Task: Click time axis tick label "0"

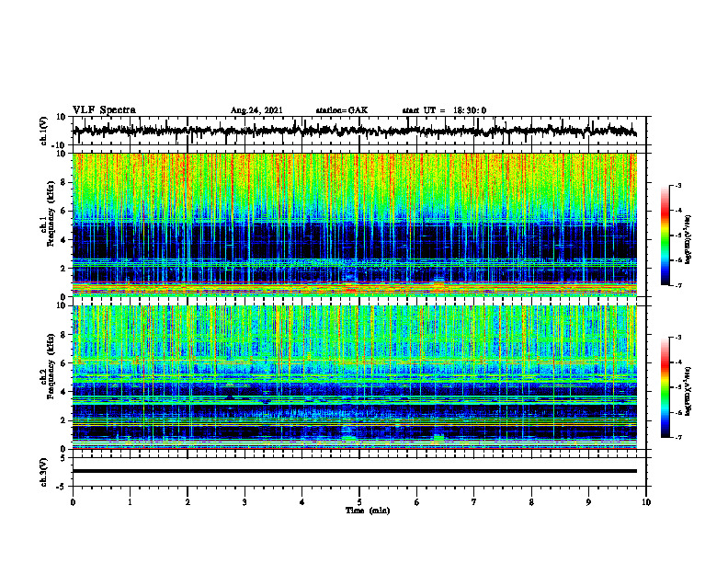Action: 73,502
